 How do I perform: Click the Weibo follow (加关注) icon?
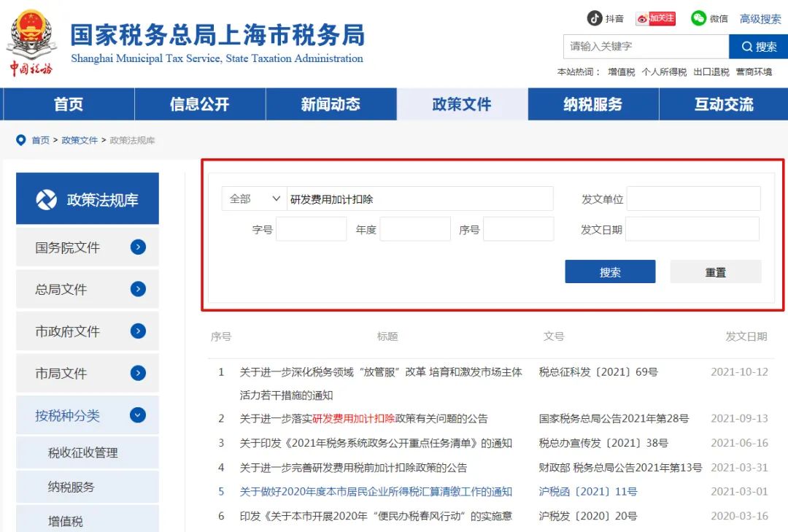click(x=655, y=18)
